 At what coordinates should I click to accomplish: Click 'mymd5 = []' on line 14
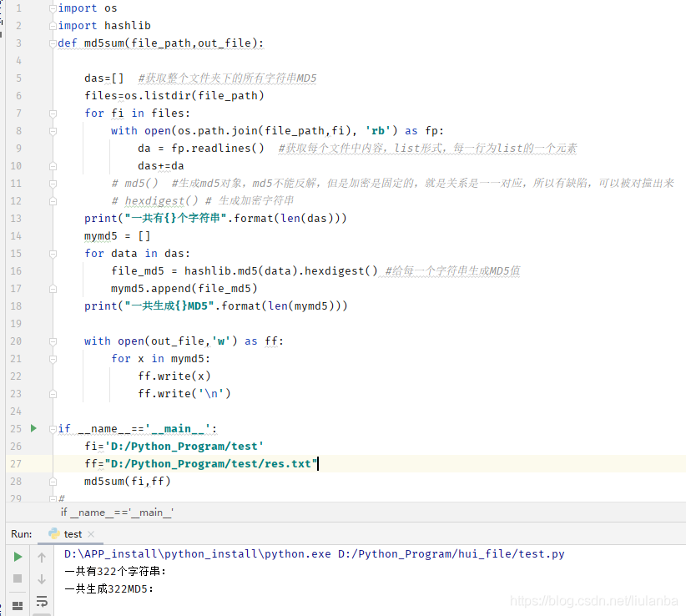tap(117, 236)
